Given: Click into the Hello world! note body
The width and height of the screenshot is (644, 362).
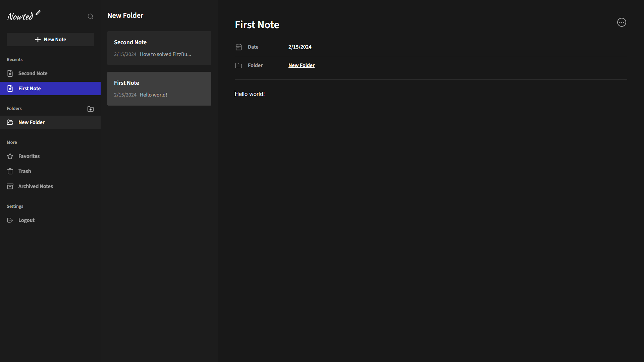Looking at the screenshot, I should click(250, 94).
